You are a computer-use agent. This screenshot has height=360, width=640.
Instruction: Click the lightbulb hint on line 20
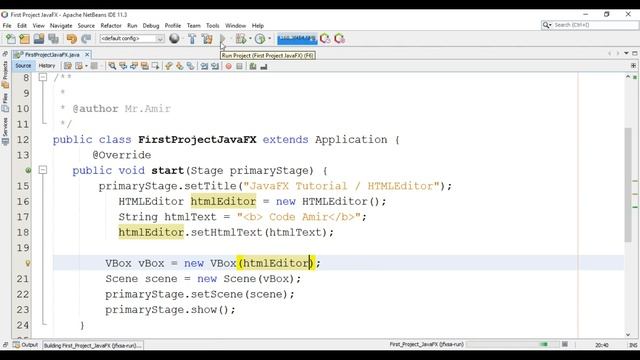28,263
